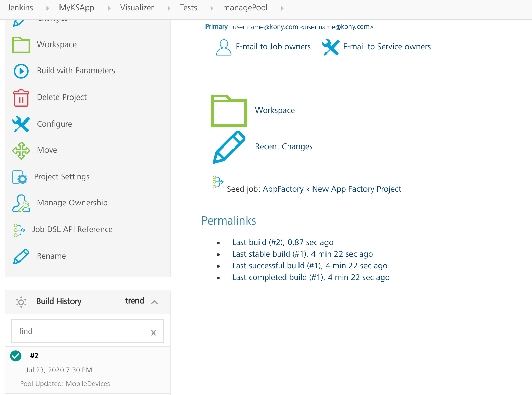Open the AppFactory seed job link
The height and width of the screenshot is (395, 532).
(x=283, y=189)
